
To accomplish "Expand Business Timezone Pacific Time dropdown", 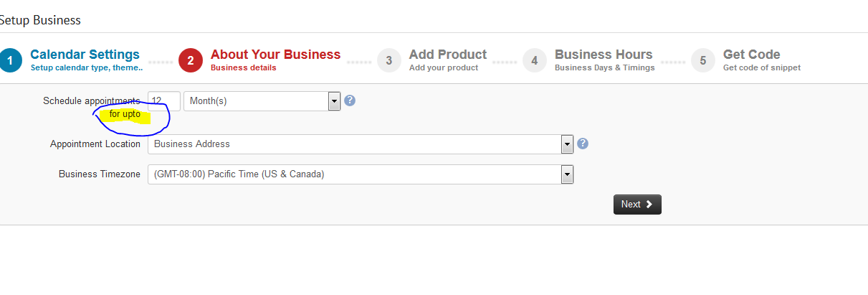I will pyautogui.click(x=361, y=174).
